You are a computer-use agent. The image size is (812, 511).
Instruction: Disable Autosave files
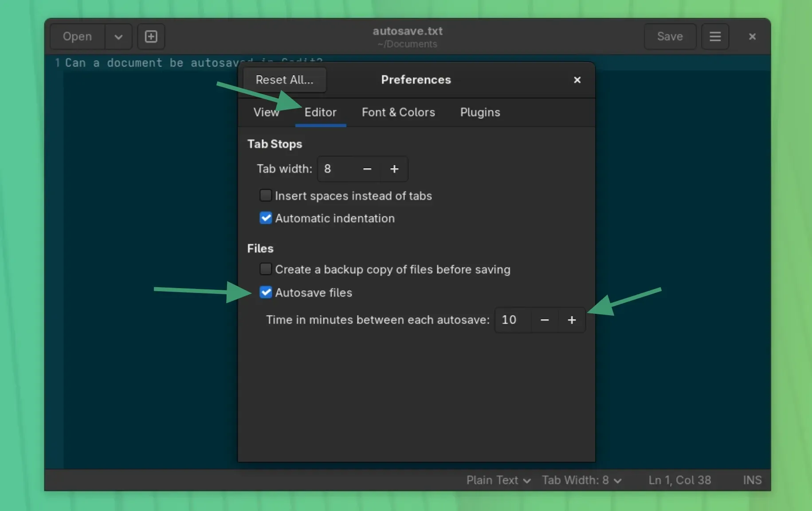[266, 293]
